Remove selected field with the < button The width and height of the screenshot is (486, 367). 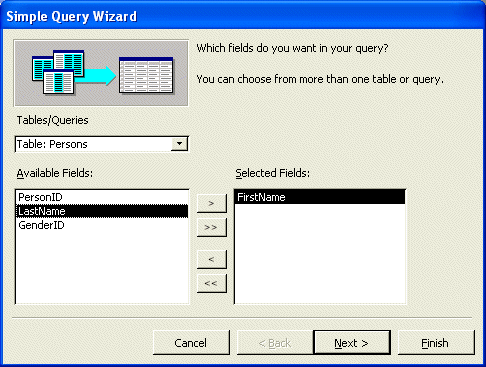tap(212, 259)
